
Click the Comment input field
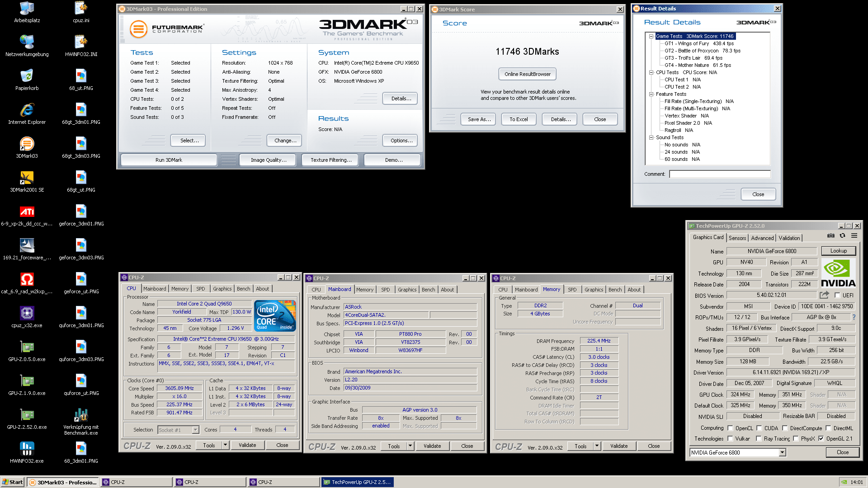pyautogui.click(x=720, y=174)
